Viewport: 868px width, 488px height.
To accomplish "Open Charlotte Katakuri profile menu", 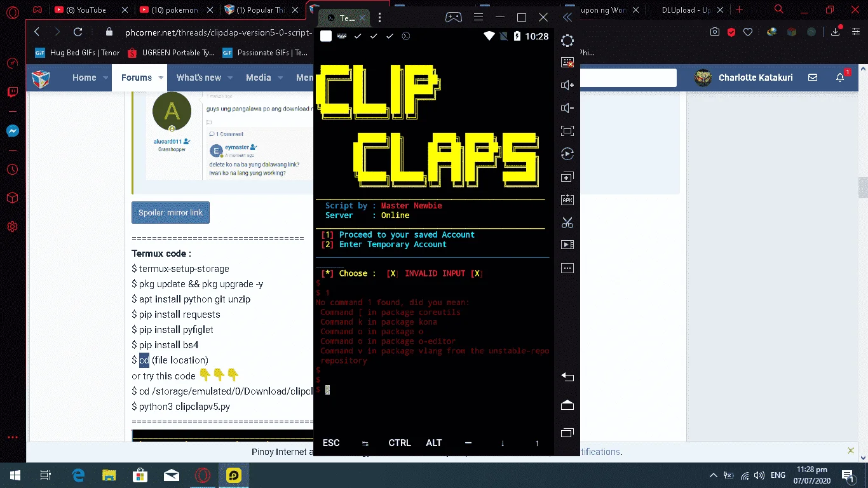I will click(x=744, y=78).
